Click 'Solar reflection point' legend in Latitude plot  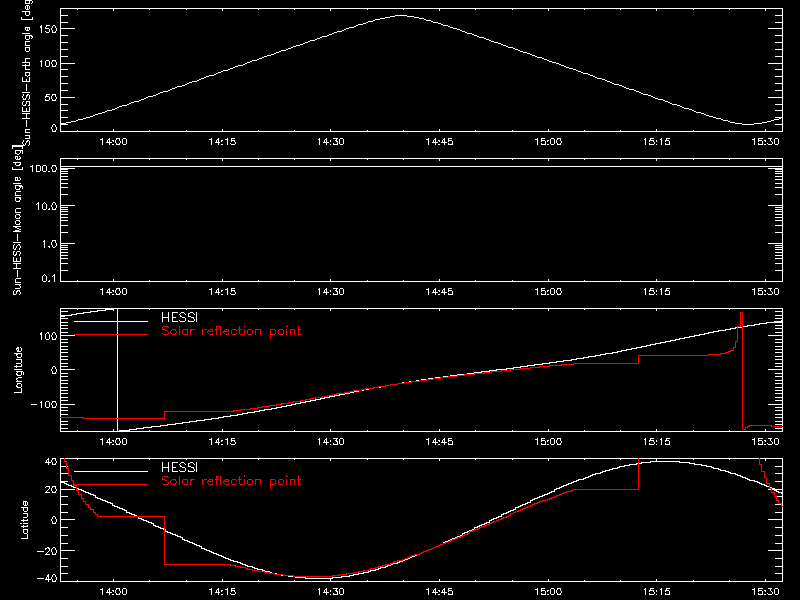coord(231,481)
